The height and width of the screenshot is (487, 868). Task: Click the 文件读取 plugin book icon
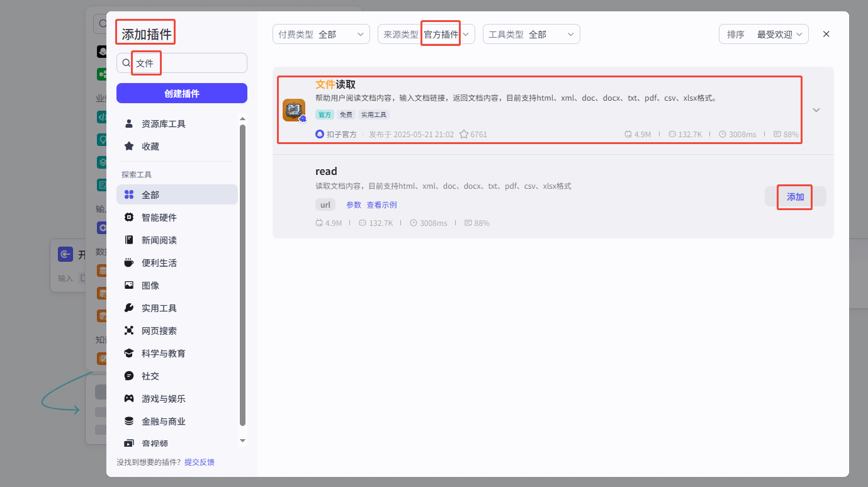tap(293, 110)
